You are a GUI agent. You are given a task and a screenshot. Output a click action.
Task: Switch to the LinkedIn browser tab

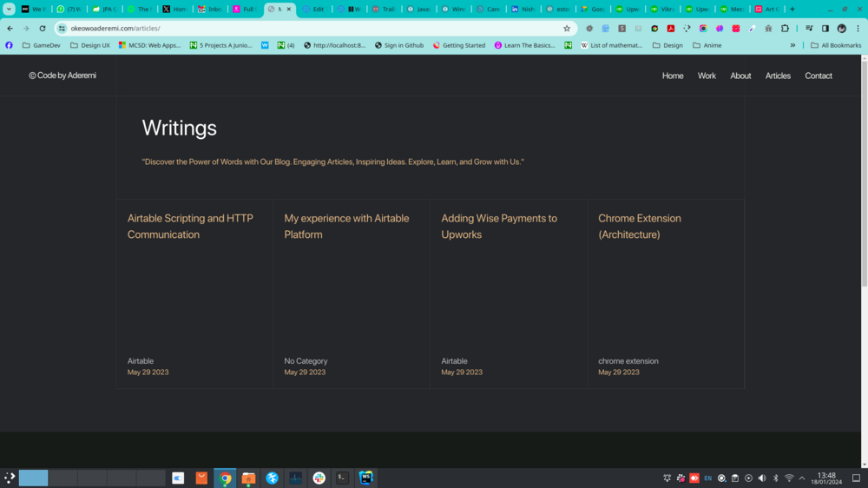tap(523, 9)
